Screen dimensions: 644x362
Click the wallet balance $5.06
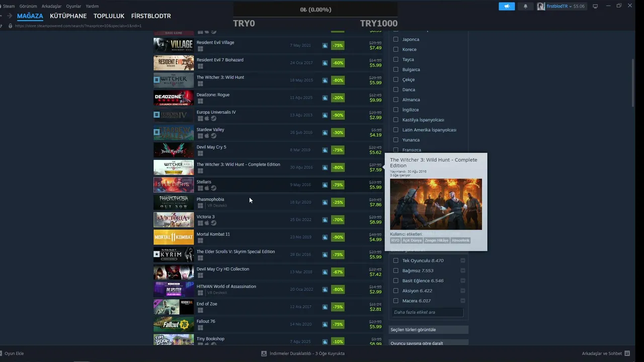coord(579,6)
